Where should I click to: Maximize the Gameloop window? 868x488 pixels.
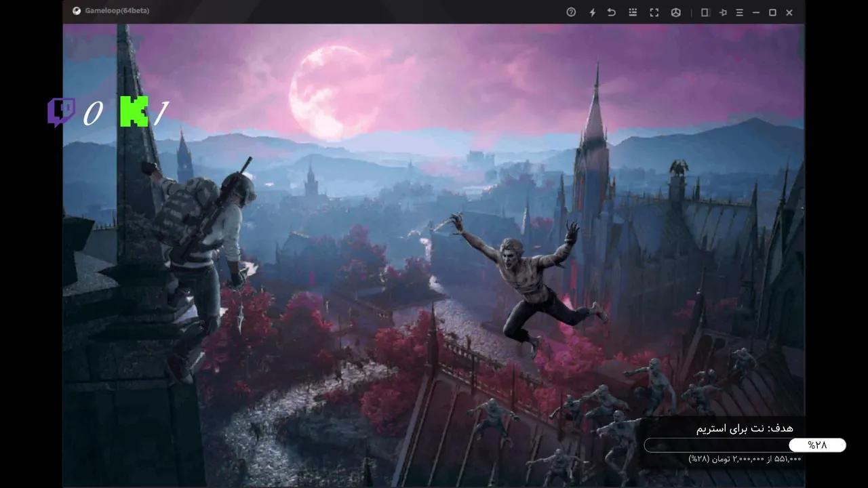point(772,12)
